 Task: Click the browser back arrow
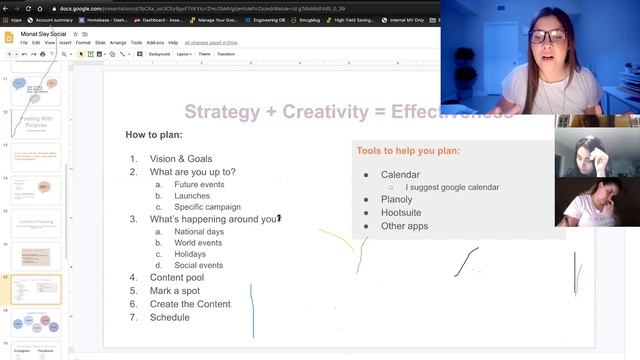tap(5, 9)
